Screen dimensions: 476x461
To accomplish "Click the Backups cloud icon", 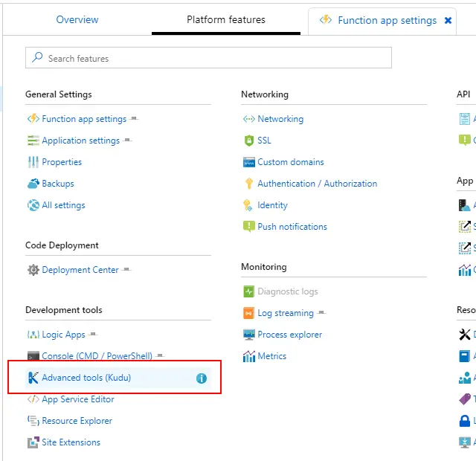I will click(33, 184).
